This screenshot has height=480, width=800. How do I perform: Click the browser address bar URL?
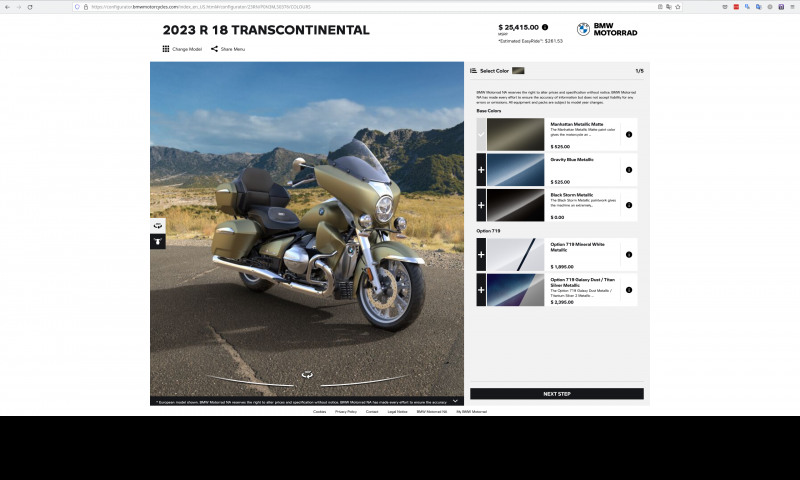click(201, 7)
